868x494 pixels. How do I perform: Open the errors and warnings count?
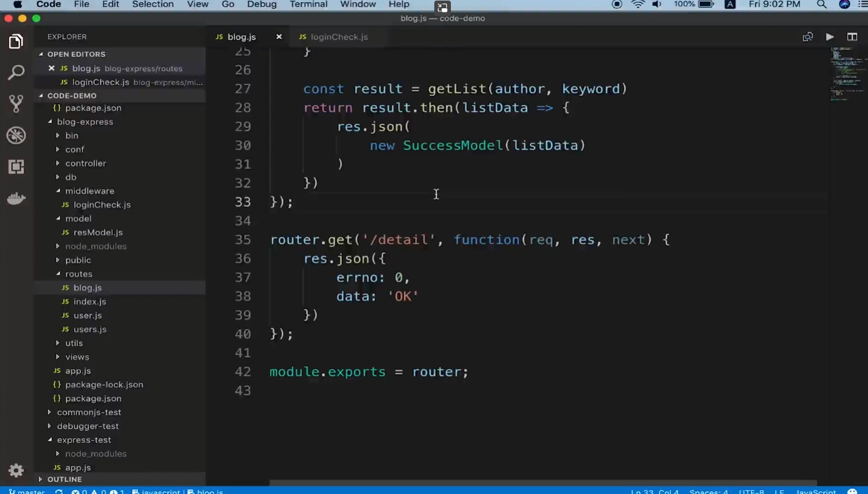pyautogui.click(x=98, y=491)
